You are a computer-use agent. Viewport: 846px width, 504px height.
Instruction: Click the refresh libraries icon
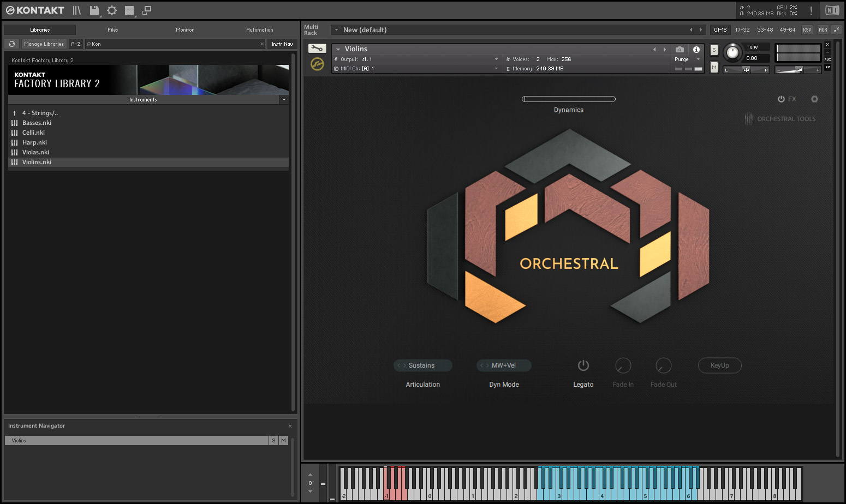click(12, 44)
